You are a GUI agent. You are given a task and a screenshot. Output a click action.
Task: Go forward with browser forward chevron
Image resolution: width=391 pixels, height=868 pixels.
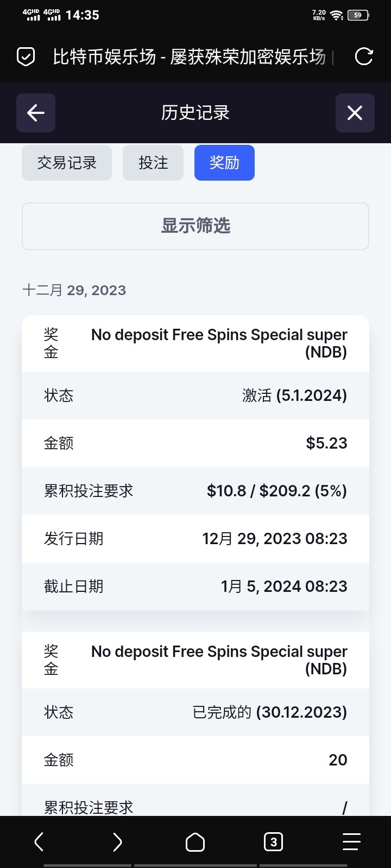pos(117,842)
